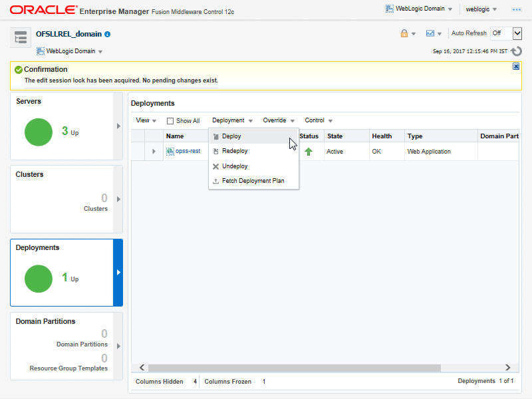Close the confirmation message banner
The width and height of the screenshot is (532, 399).
click(516, 66)
